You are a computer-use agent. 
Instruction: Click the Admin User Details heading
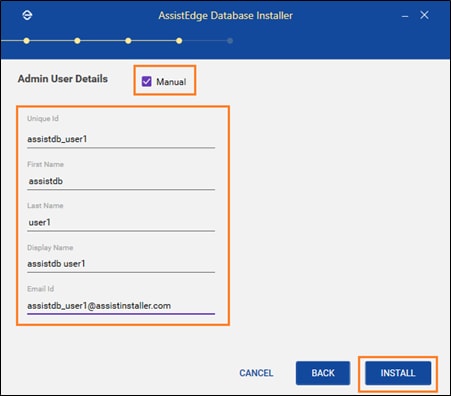tap(63, 79)
